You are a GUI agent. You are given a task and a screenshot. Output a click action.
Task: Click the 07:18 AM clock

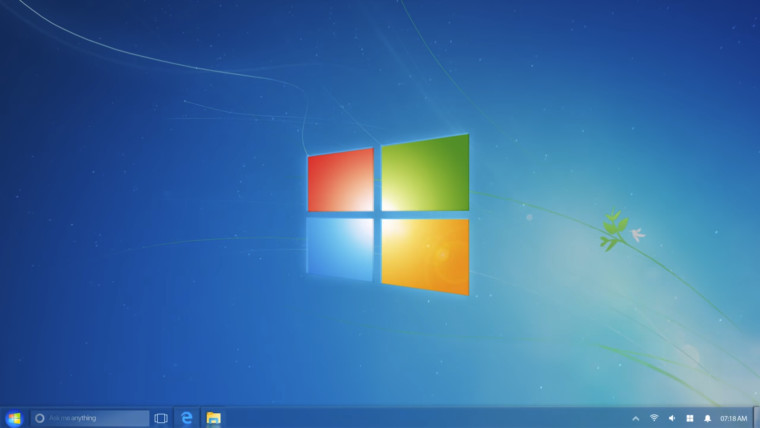(x=733, y=418)
